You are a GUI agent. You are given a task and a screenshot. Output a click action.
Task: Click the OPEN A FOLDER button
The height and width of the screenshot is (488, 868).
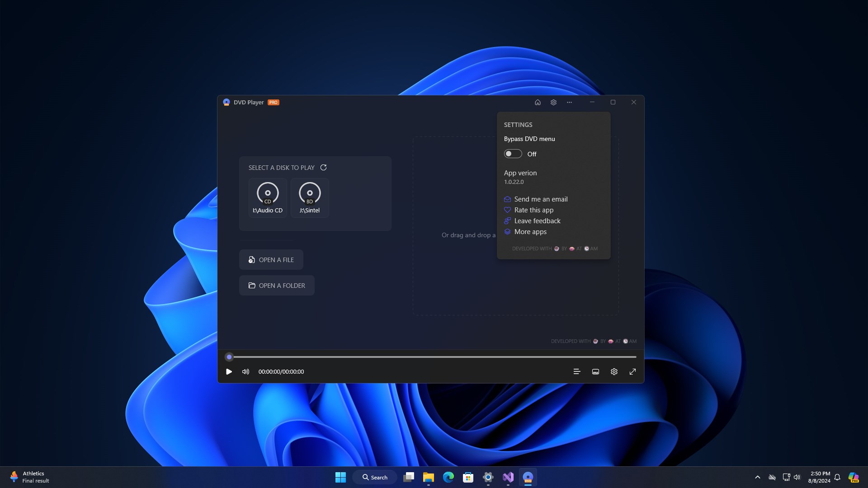[276, 285]
